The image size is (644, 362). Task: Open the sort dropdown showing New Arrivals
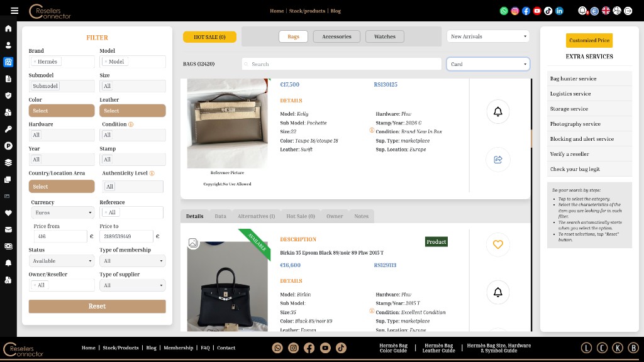click(x=488, y=36)
